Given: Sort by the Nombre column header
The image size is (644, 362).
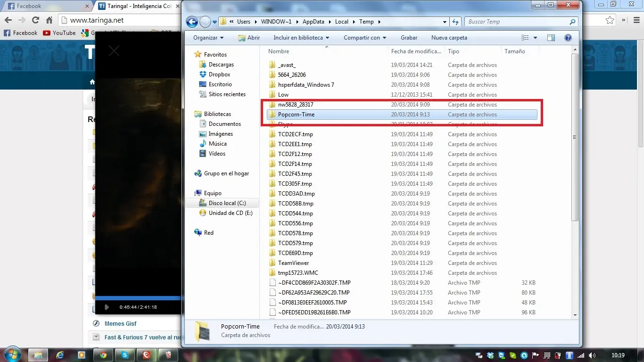Looking at the screenshot, I should tap(326, 51).
